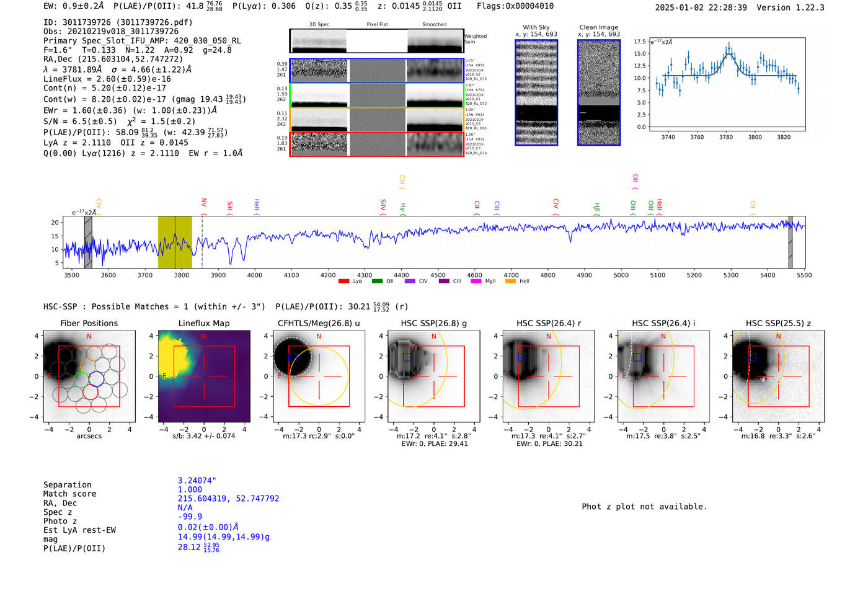Image resolution: width=868 pixels, height=591 pixels.
Task: Click the red Lyα legend swatch
Action: (343, 282)
